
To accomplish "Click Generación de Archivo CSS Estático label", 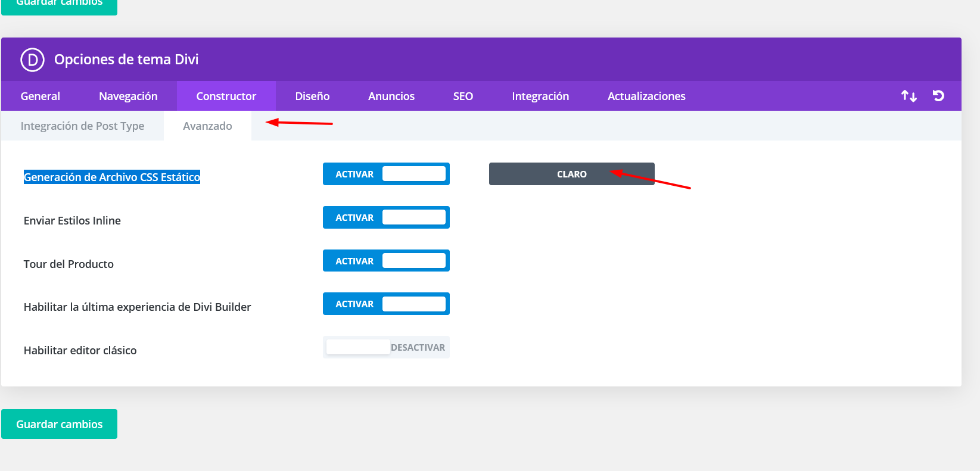I will click(112, 177).
